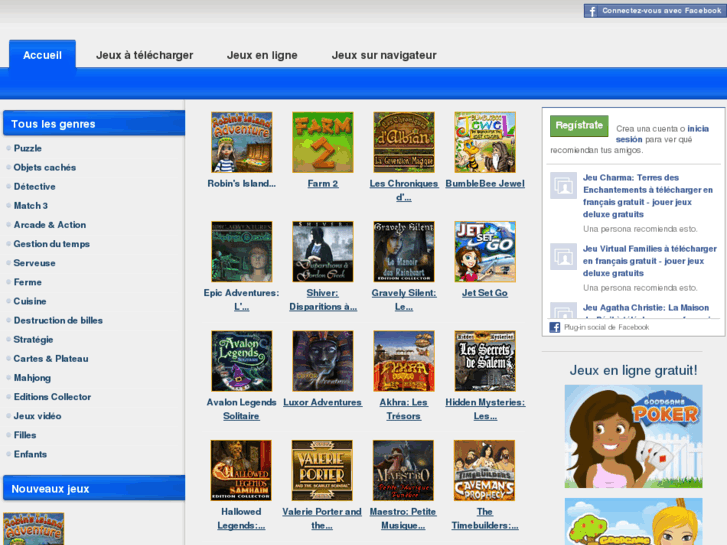The image size is (727, 545).
Task: Connect with Facebook button
Action: pos(655,11)
